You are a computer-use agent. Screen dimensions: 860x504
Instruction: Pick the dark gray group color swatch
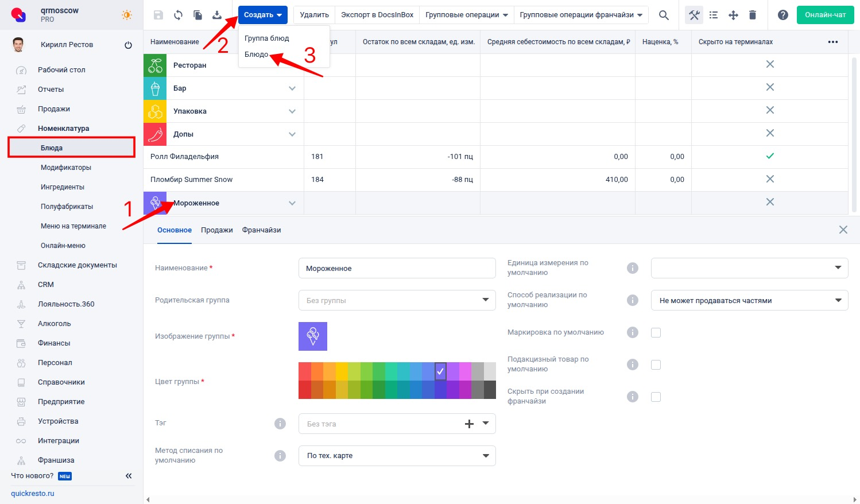tap(490, 390)
